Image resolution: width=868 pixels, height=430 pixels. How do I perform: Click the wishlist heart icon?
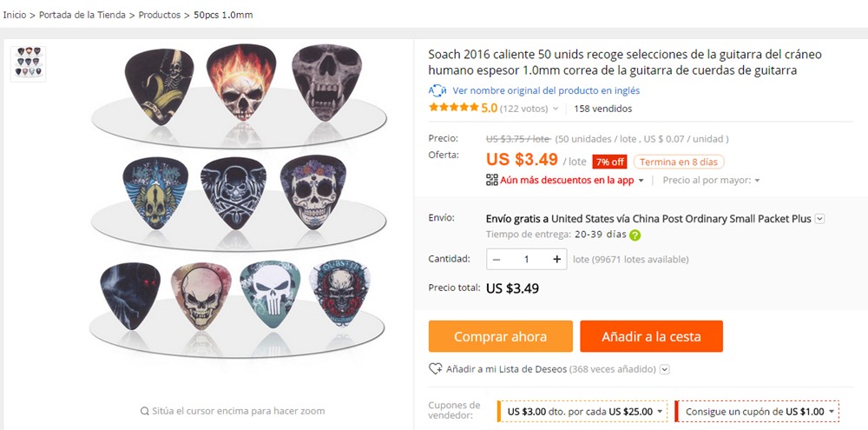pos(436,369)
